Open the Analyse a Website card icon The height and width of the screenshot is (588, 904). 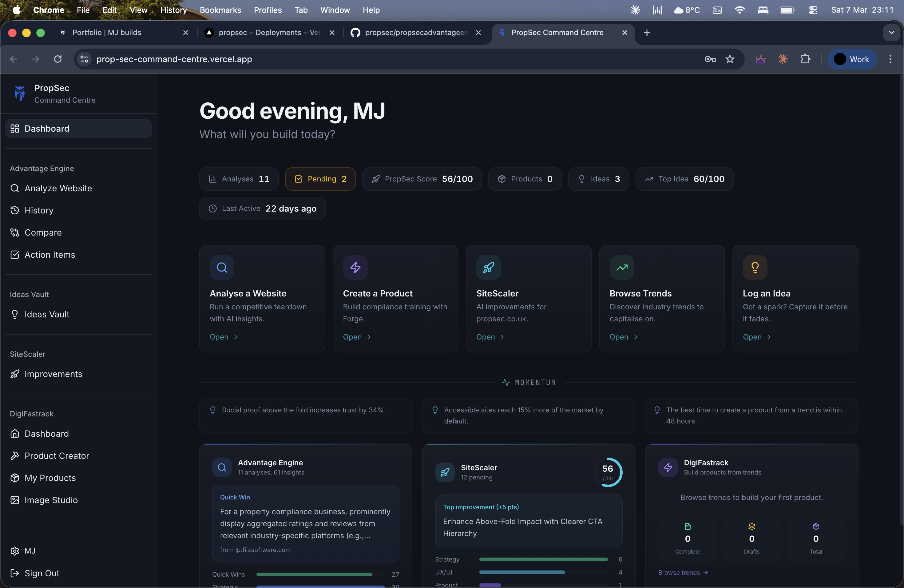(222, 268)
